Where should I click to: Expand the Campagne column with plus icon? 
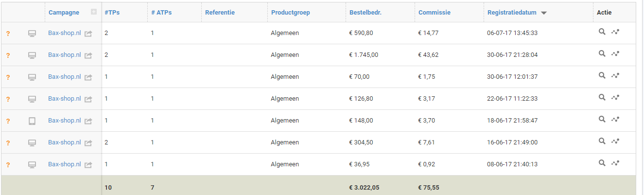94,12
